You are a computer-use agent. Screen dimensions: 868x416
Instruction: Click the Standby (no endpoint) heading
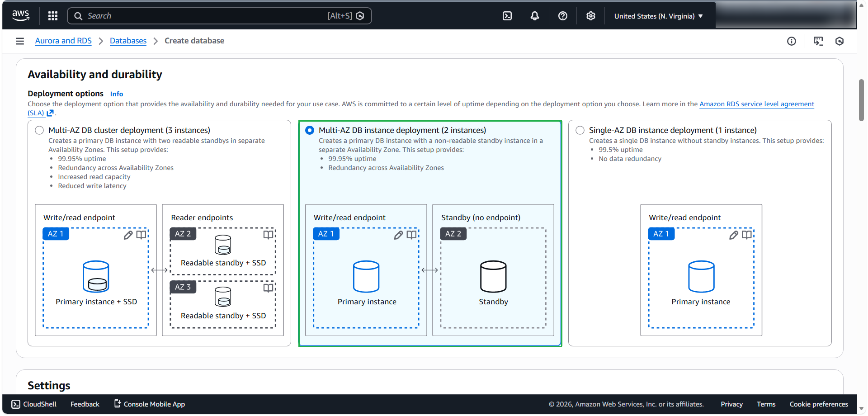click(x=481, y=217)
